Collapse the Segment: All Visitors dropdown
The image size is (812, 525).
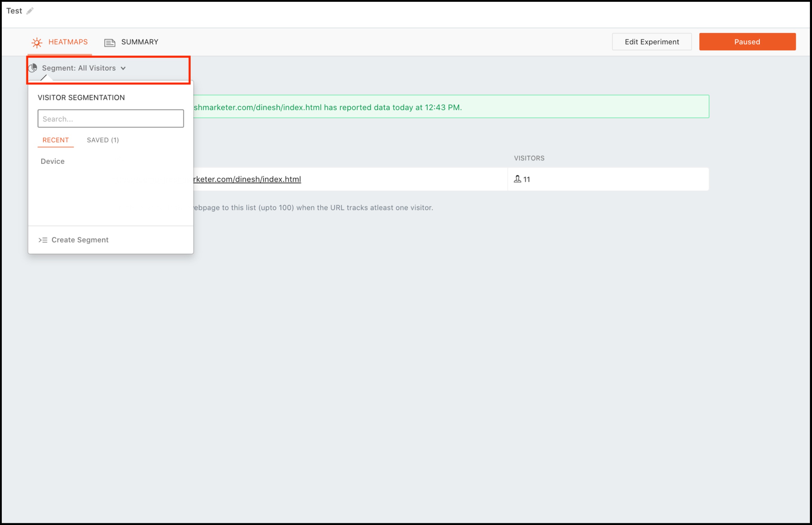(79, 68)
